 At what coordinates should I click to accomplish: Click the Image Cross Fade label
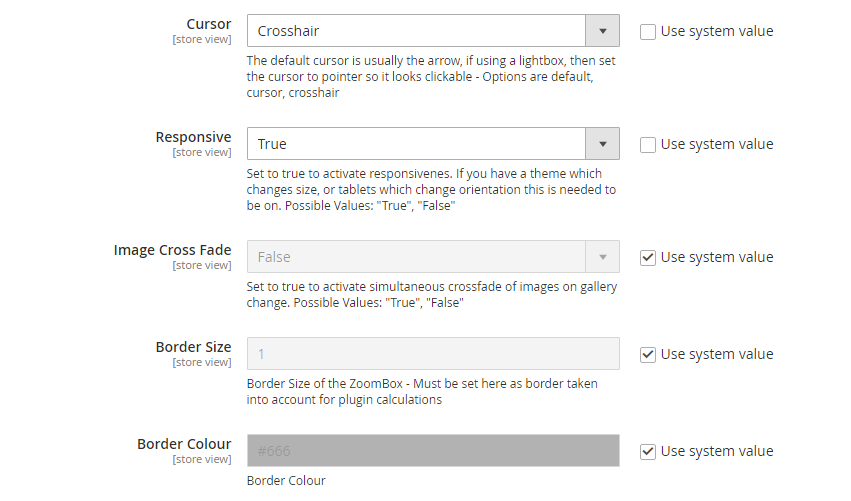click(x=172, y=250)
